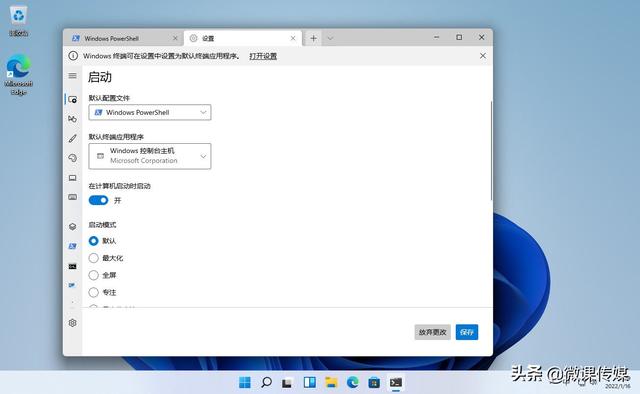640x394 pixels.
Task: Select 最大化 launch mode radio button
Action: pos(93,258)
